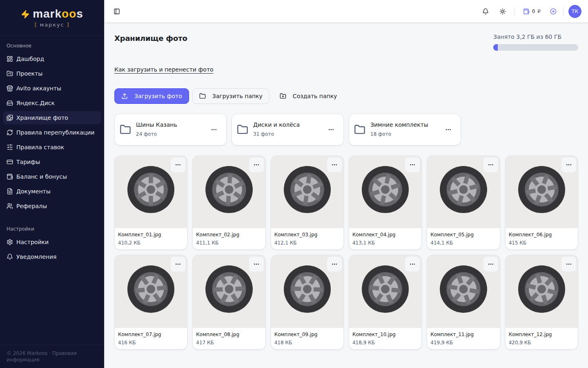Select the Комплект_09.jpg photo thumbnail
Image resolution: width=588 pixels, height=368 pixels.
pos(307,292)
